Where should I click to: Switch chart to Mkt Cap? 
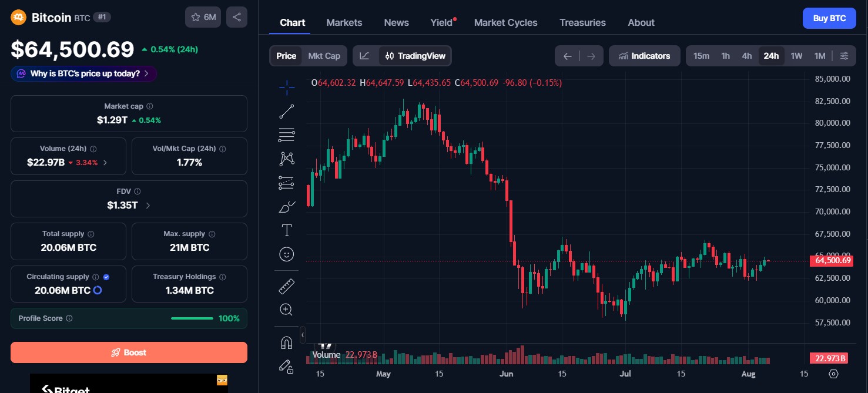pyautogui.click(x=324, y=56)
